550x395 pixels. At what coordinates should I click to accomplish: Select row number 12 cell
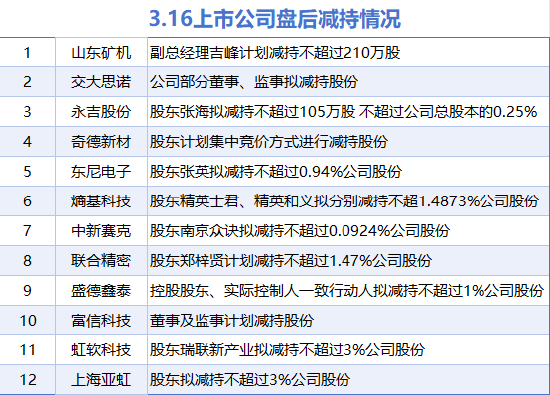pyautogui.click(x=27, y=380)
